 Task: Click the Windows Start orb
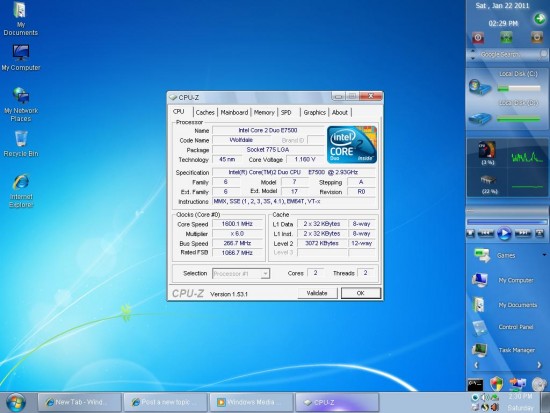coord(16,402)
